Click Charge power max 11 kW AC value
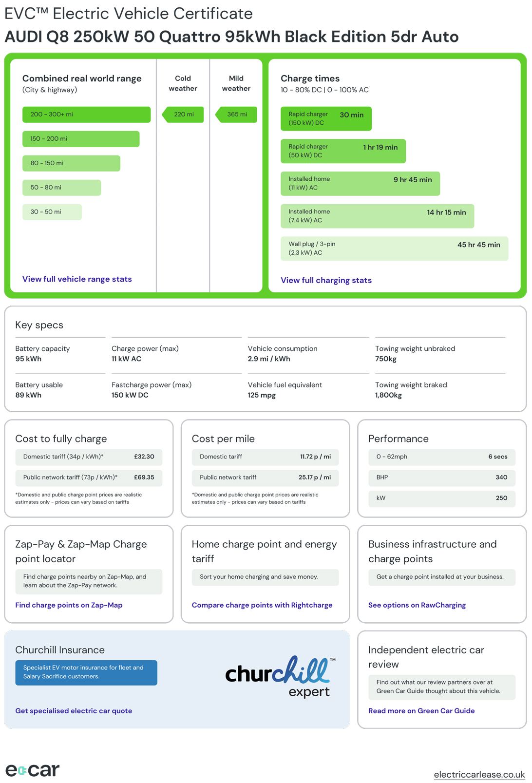532x783 pixels. 126,359
